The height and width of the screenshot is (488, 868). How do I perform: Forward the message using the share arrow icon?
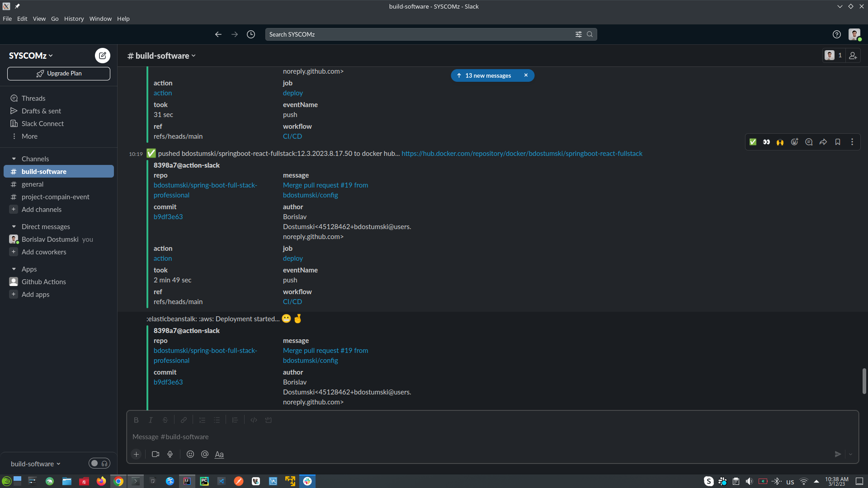[x=823, y=142]
